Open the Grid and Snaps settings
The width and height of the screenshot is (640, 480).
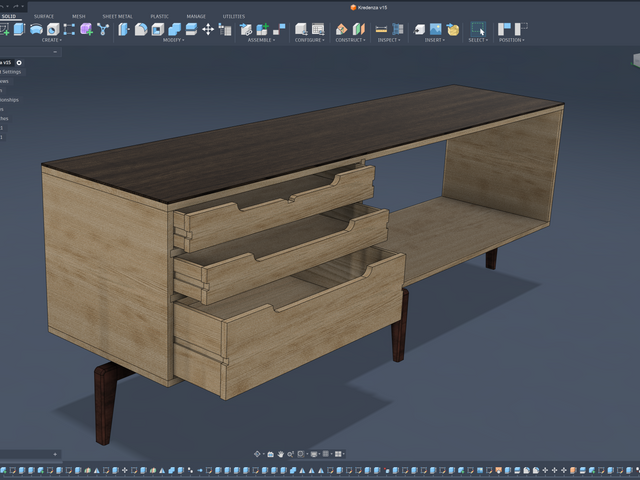(x=326, y=454)
